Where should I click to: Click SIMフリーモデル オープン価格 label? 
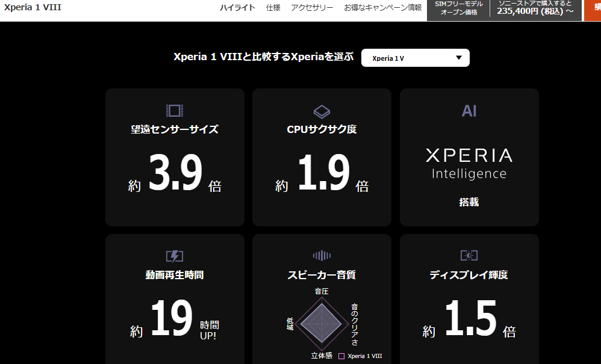point(459,8)
